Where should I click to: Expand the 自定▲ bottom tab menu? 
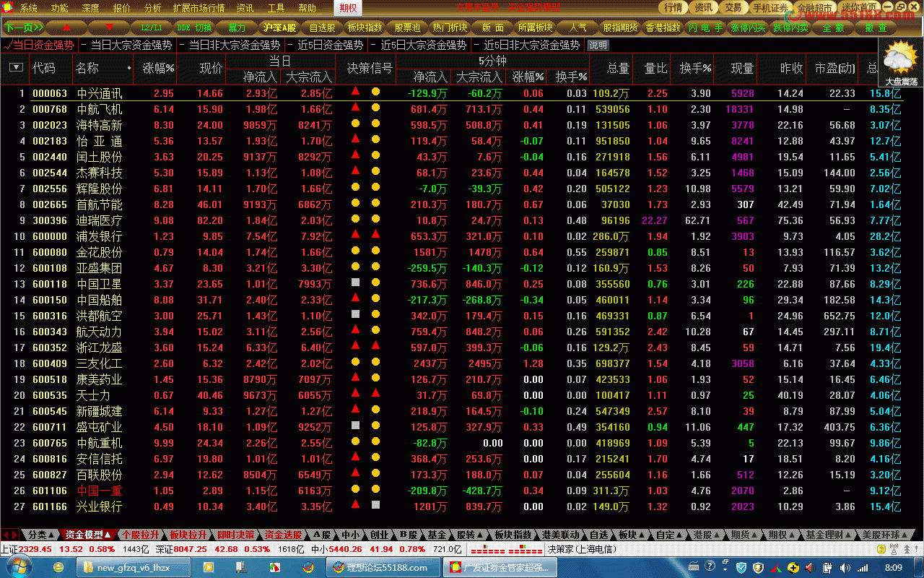click(x=669, y=535)
